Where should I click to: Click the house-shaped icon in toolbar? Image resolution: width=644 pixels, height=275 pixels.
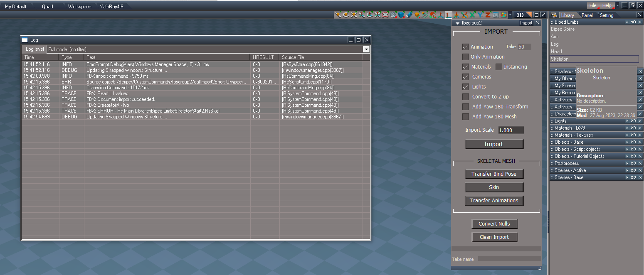(x=432, y=15)
